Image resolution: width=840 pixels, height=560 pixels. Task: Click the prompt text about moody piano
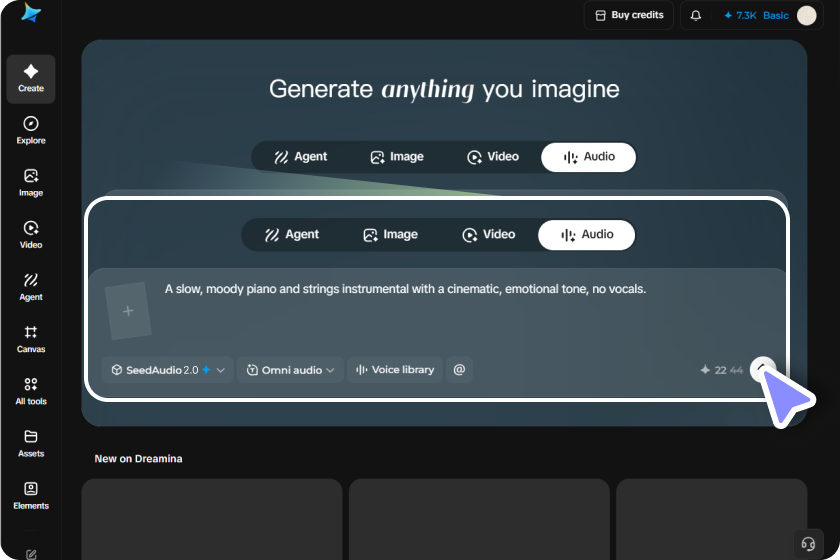405,289
